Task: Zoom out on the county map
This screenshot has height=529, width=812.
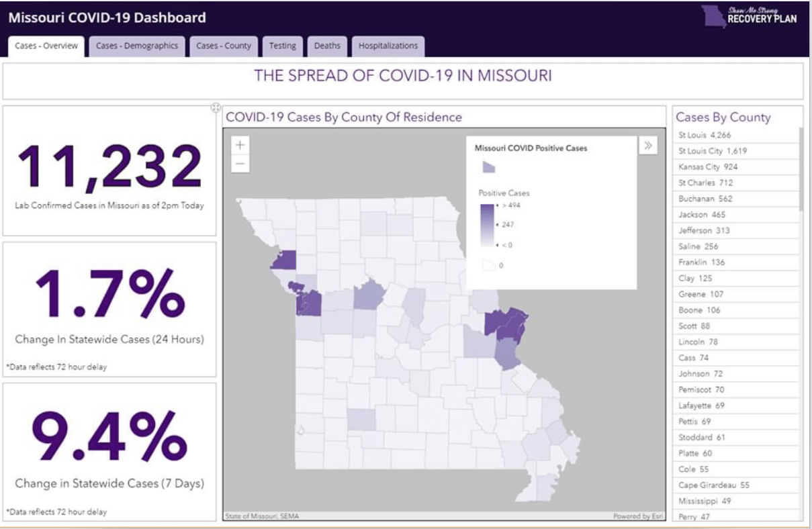Action: click(240, 163)
